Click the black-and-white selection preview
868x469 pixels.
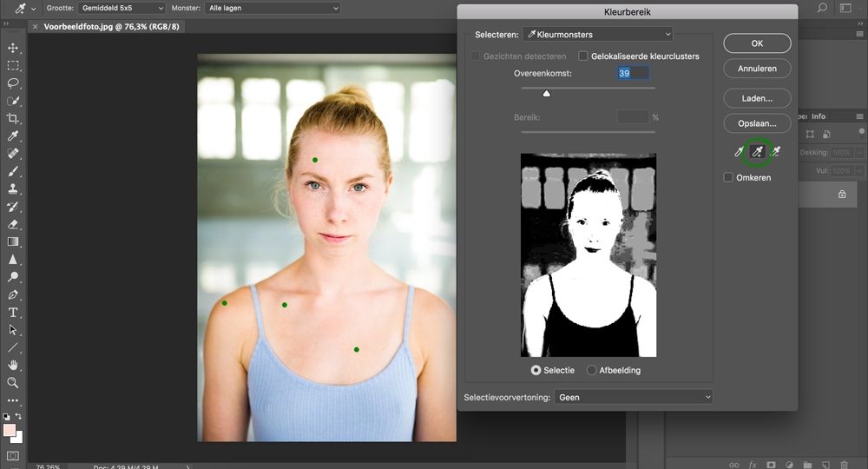589,255
